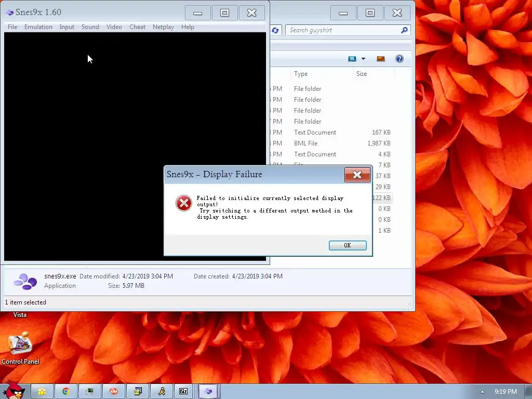532x399 pixels.
Task: Click the 1,987 KB size cell
Action: click(x=379, y=143)
